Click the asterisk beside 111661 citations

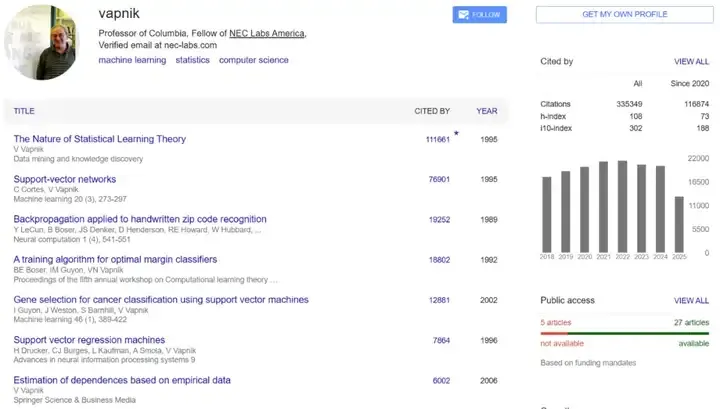point(456,134)
